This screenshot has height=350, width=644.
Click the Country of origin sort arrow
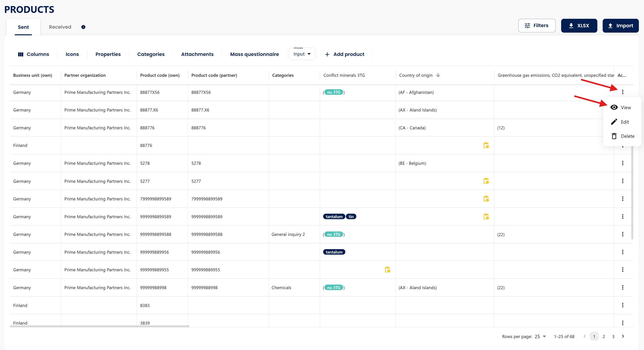pyautogui.click(x=438, y=75)
